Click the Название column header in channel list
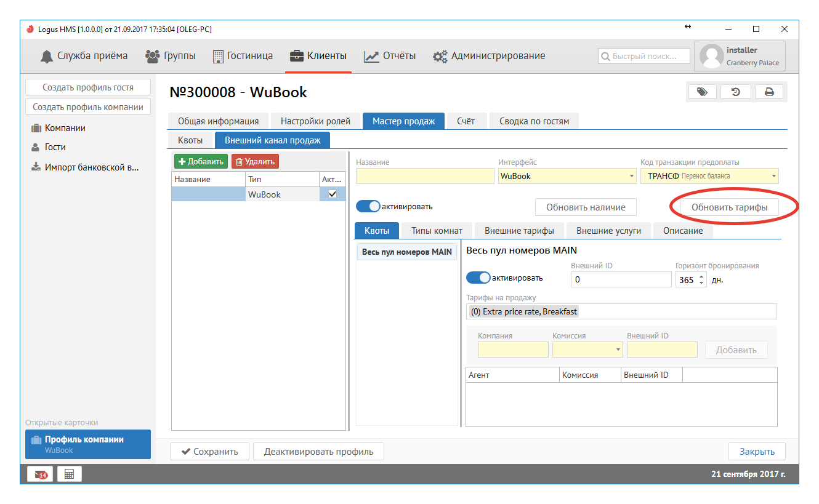Viewport: 819px width, 504px height. 208,179
